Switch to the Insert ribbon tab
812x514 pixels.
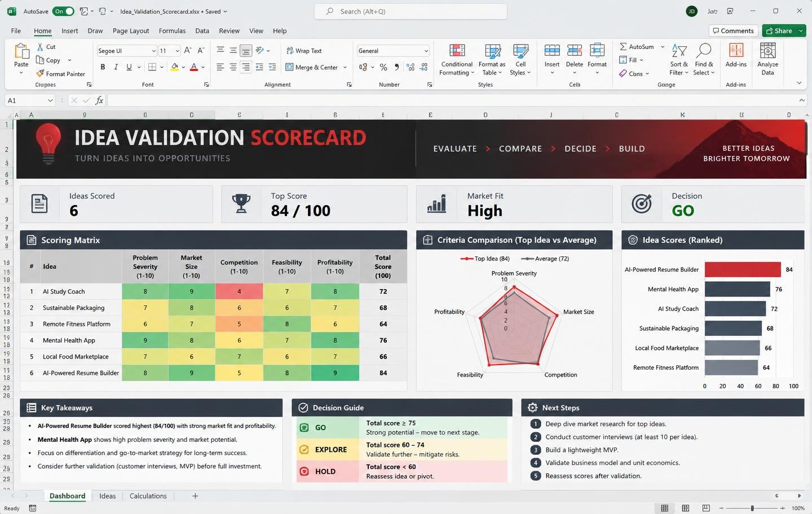pos(70,31)
